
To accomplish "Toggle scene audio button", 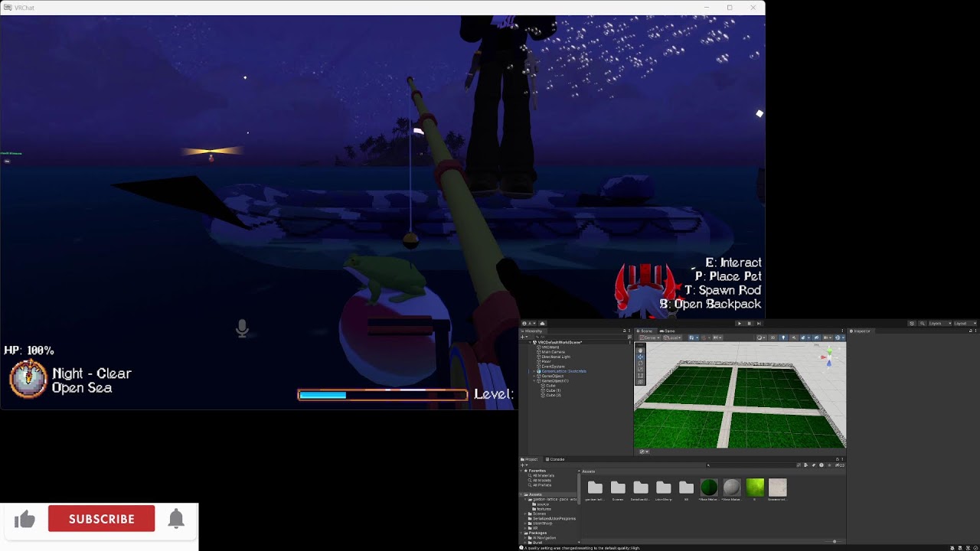I will [x=794, y=337].
